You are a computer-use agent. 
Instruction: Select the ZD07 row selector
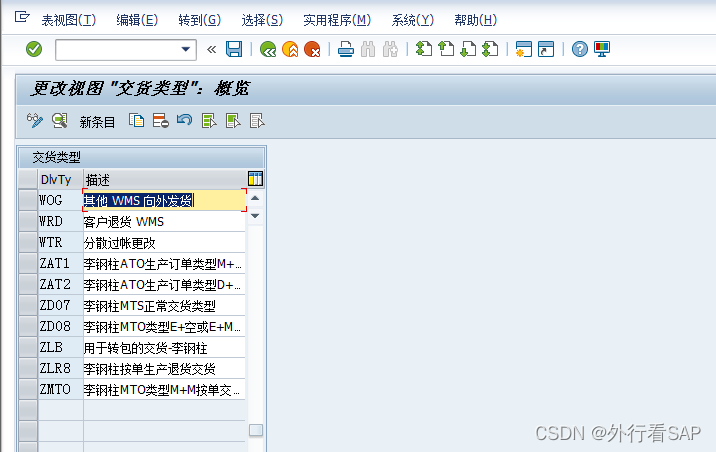pyautogui.click(x=28, y=305)
